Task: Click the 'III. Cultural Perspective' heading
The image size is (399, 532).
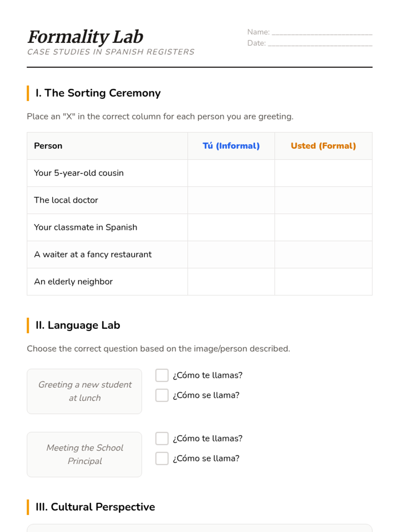Action: coord(95,507)
